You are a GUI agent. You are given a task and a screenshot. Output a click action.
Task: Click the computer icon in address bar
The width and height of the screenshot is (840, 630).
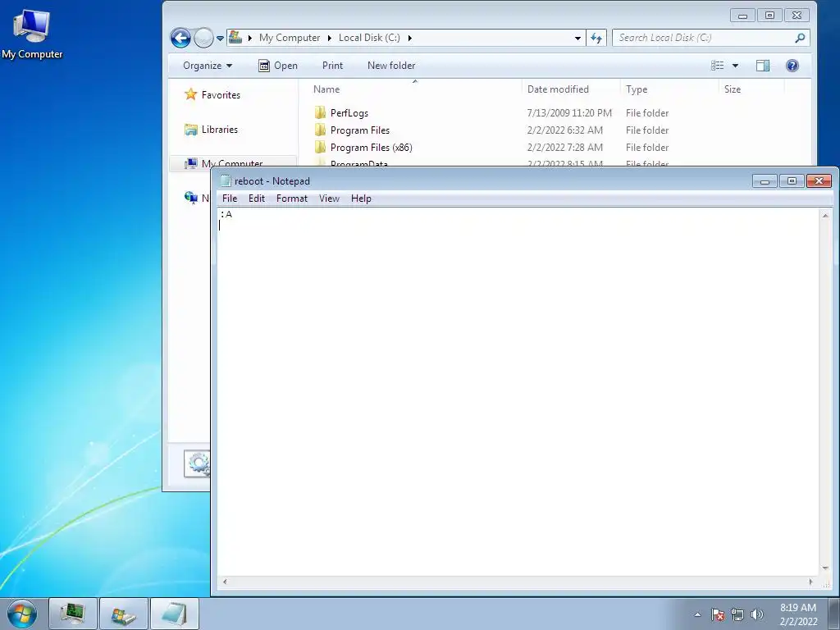point(235,38)
